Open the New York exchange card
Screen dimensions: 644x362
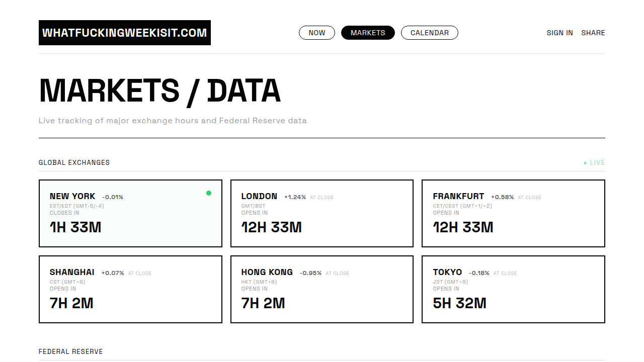[130, 213]
